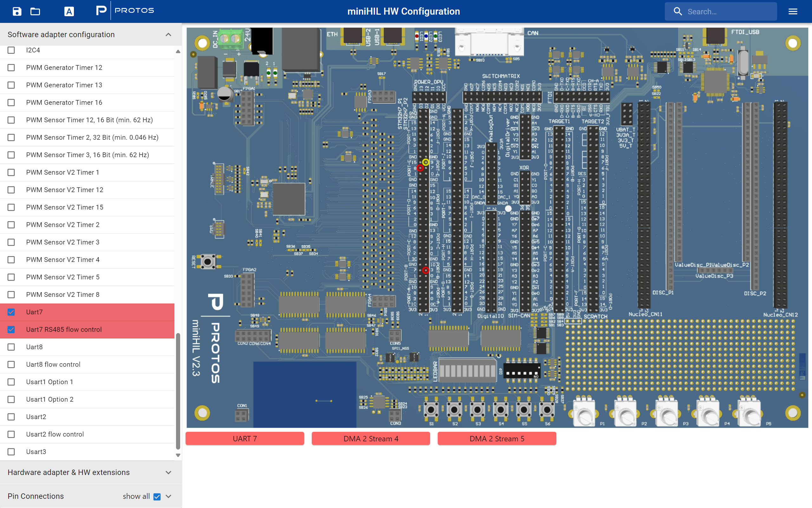Enable PWM Sensor V2 Timer 15
Viewport: 812px width, 508px height.
click(11, 207)
